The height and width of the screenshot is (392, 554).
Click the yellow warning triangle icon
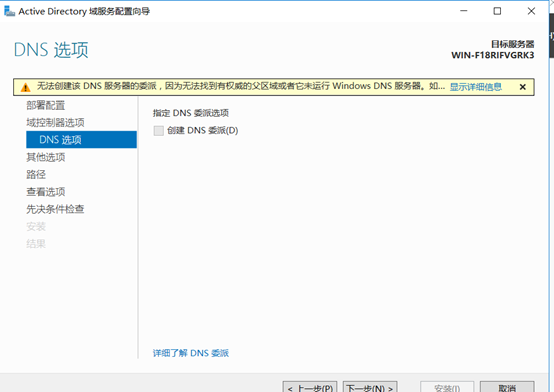coord(25,87)
